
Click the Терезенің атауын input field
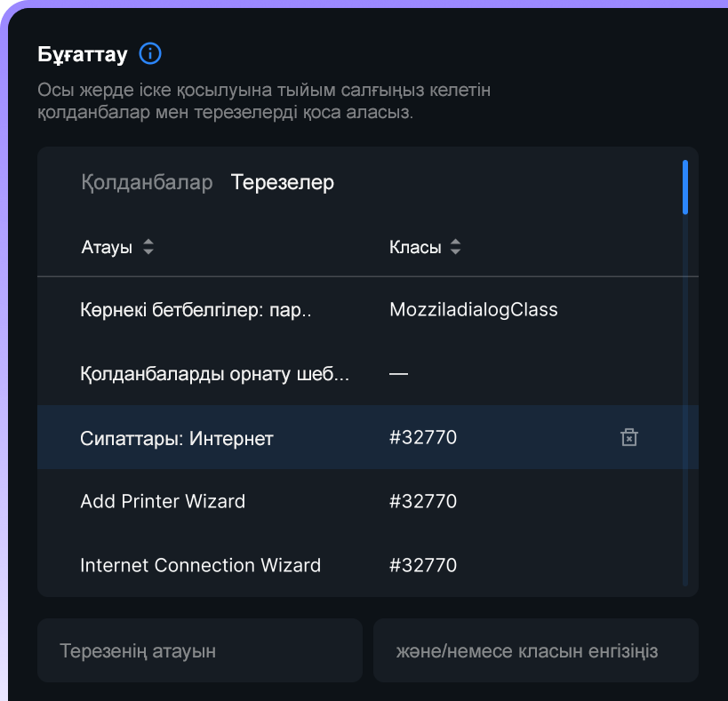click(x=200, y=650)
